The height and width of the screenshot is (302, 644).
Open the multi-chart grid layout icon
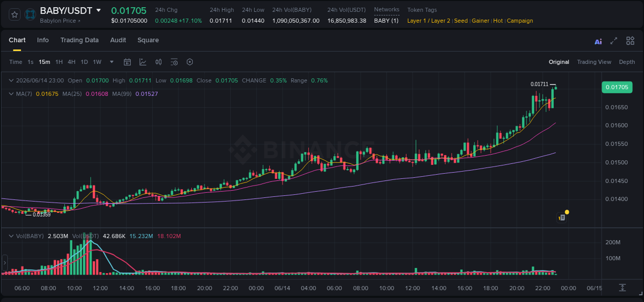630,41
